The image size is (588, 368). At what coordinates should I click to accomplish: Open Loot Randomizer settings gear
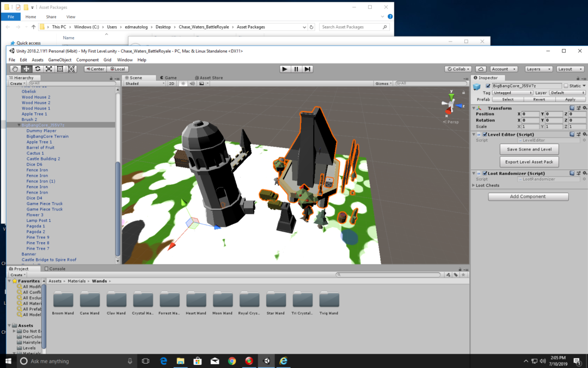pos(584,173)
